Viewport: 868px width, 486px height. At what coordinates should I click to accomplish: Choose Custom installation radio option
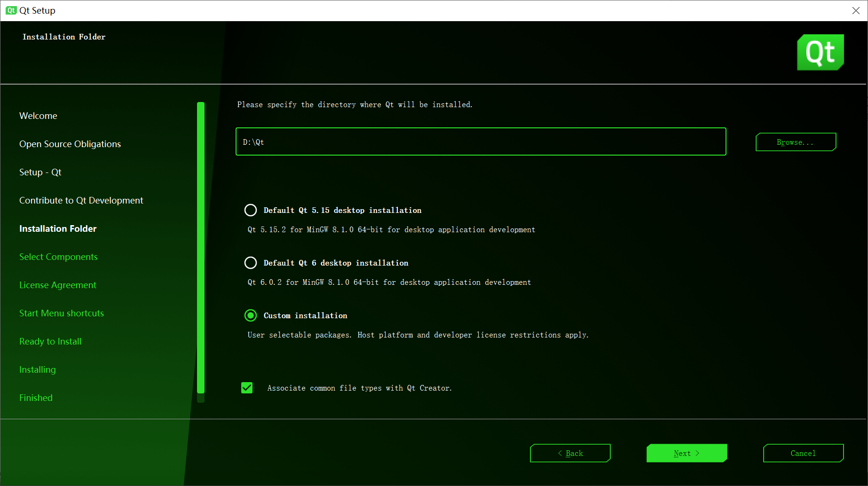[x=251, y=315]
